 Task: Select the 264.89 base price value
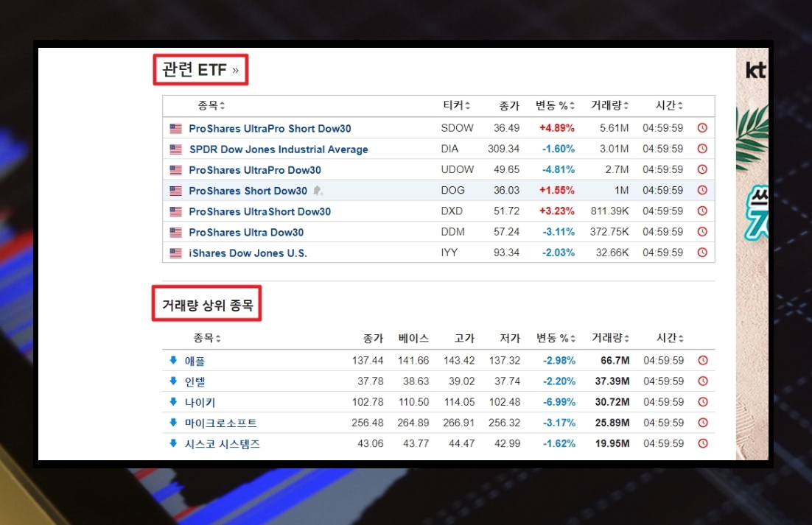click(413, 423)
